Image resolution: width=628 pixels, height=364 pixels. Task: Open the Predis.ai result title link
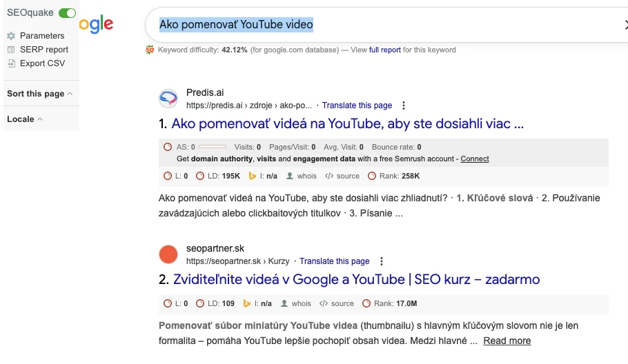coord(347,124)
